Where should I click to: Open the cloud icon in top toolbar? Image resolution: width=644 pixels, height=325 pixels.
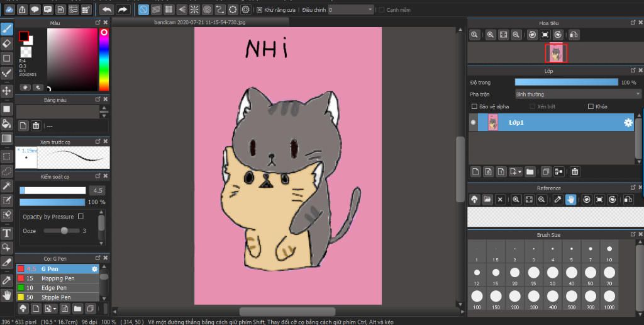click(x=9, y=9)
